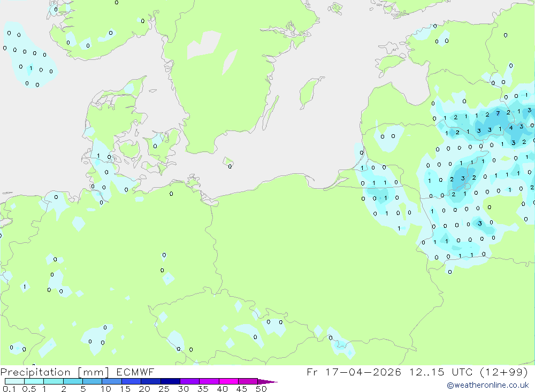Click the 25–30 mm navy legend swatch
This screenshot has height=392, width=535.
click(170, 381)
